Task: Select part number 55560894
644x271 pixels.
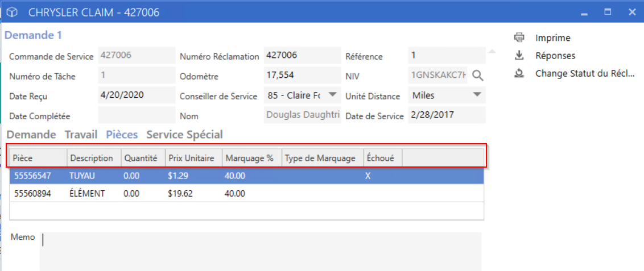Action: (x=32, y=194)
